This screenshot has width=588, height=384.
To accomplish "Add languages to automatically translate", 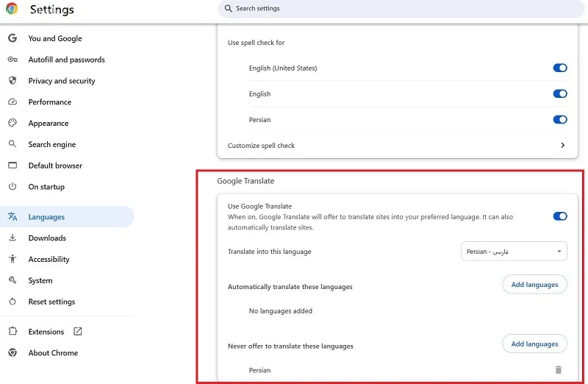I will [534, 284].
